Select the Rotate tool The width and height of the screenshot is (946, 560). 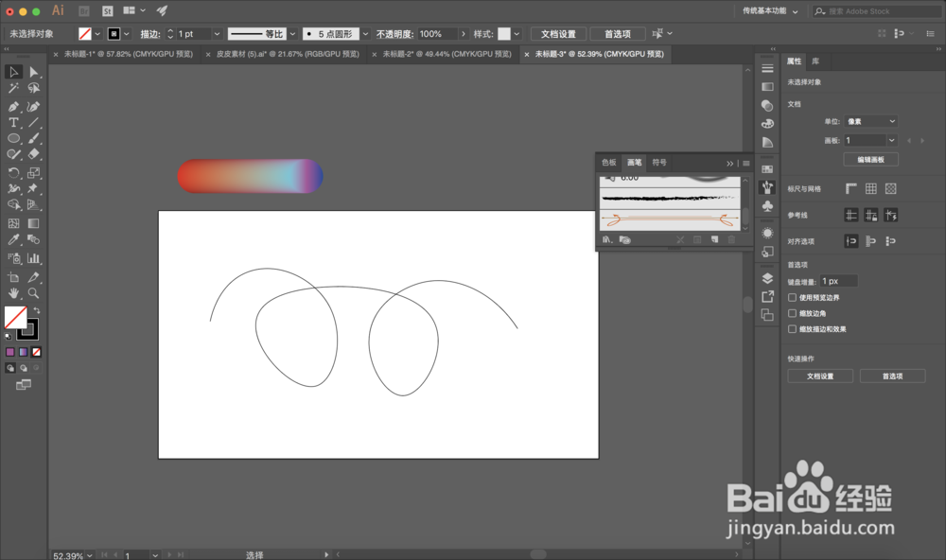(x=13, y=173)
